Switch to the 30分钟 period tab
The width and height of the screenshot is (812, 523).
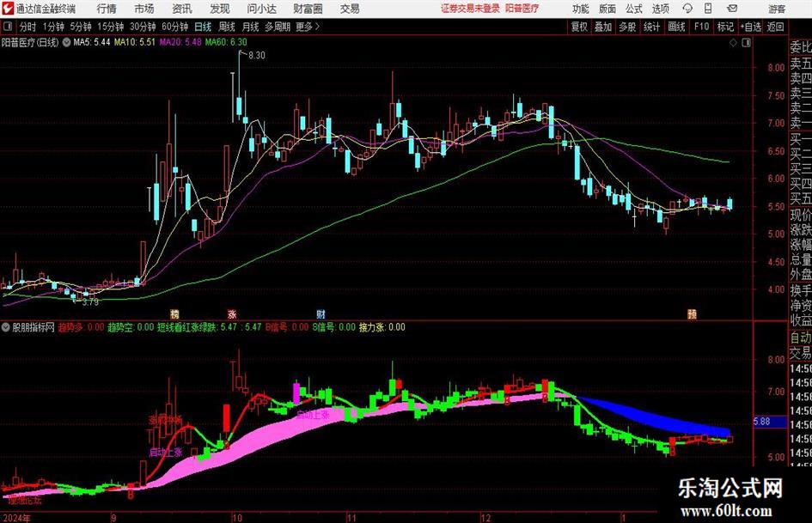click(143, 27)
